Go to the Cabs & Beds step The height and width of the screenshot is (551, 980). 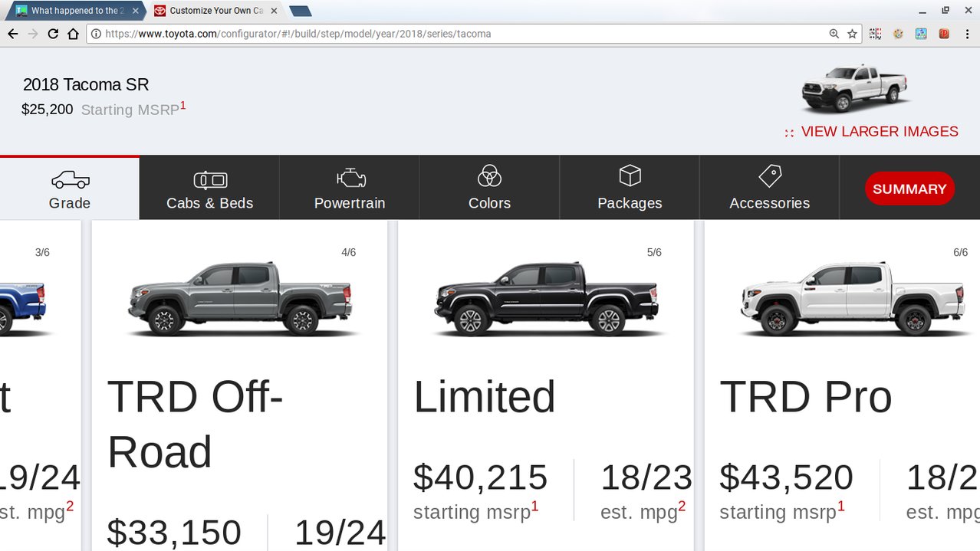[x=209, y=189]
